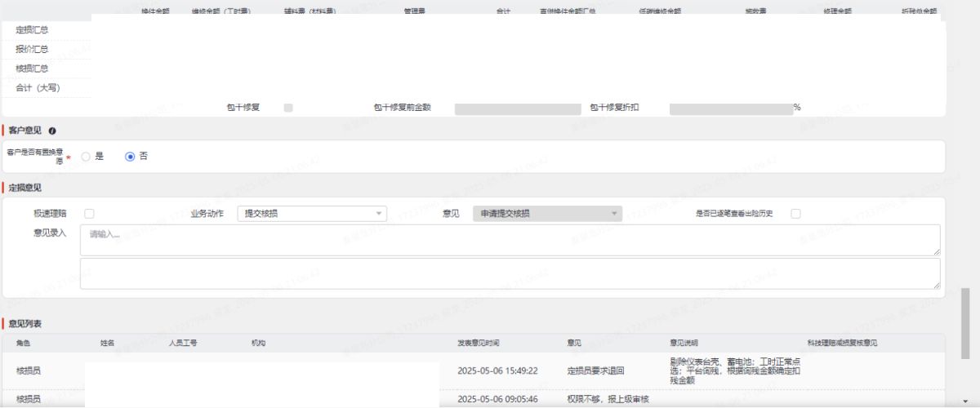The height and width of the screenshot is (408, 980).
Task: Click the second empty opinion text area
Action: pyautogui.click(x=510, y=273)
